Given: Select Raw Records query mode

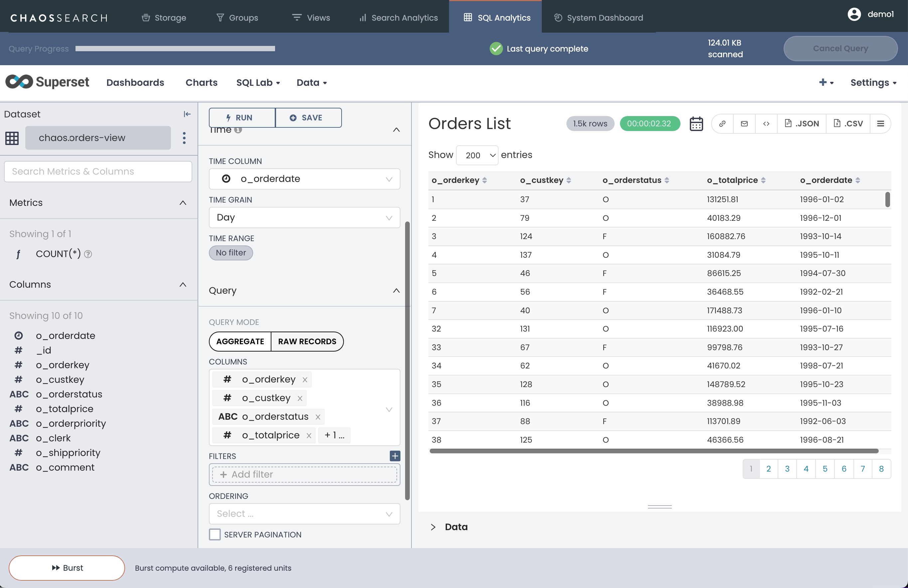Looking at the screenshot, I should click(307, 342).
